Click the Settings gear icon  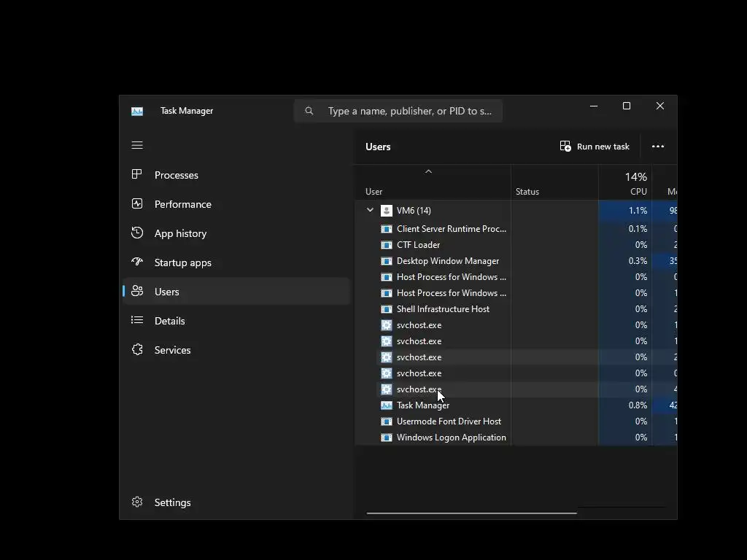click(137, 502)
